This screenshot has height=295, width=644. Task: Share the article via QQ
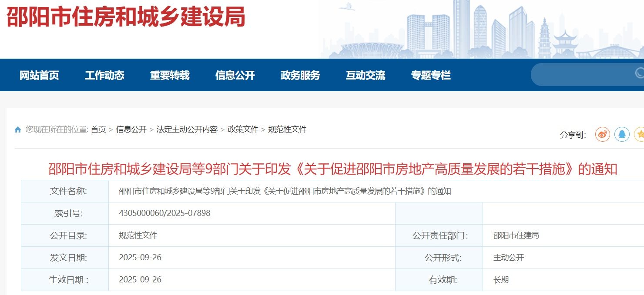pos(622,135)
